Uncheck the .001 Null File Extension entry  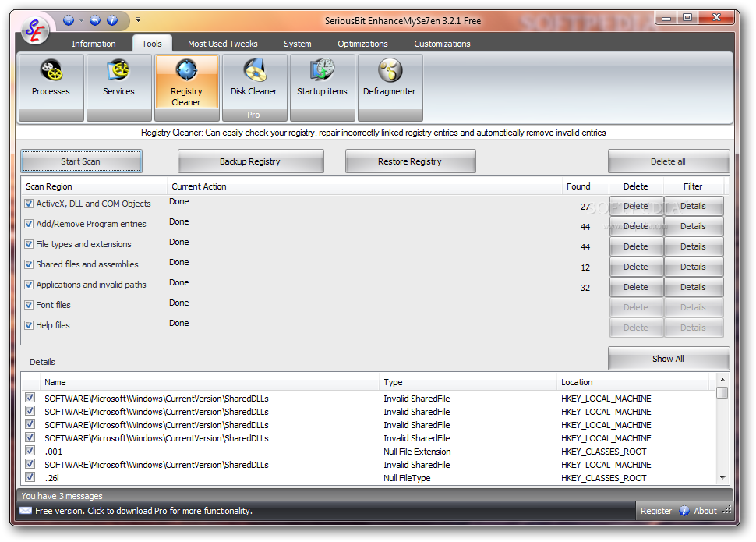30,450
